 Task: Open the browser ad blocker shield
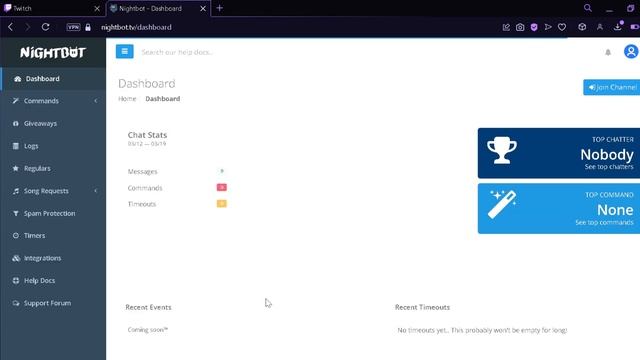(534, 27)
